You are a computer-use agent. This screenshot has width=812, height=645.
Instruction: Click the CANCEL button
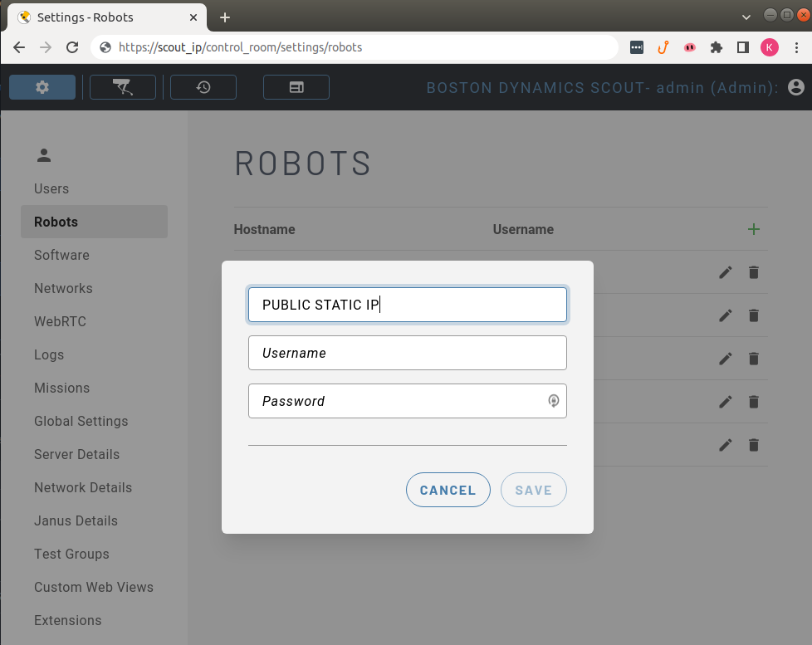coord(448,490)
